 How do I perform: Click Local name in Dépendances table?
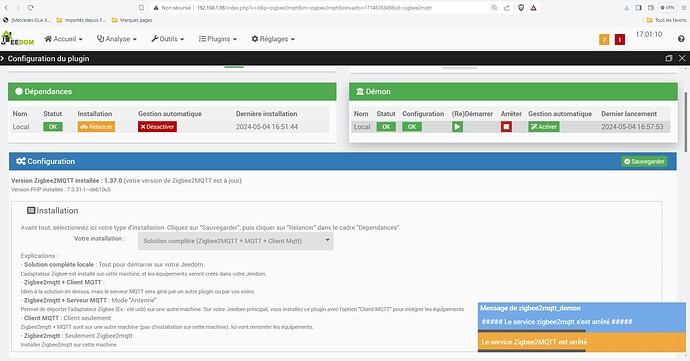21,127
